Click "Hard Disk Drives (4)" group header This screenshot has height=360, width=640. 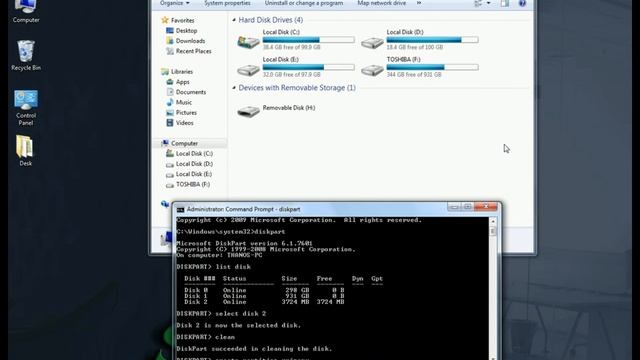coord(271,20)
